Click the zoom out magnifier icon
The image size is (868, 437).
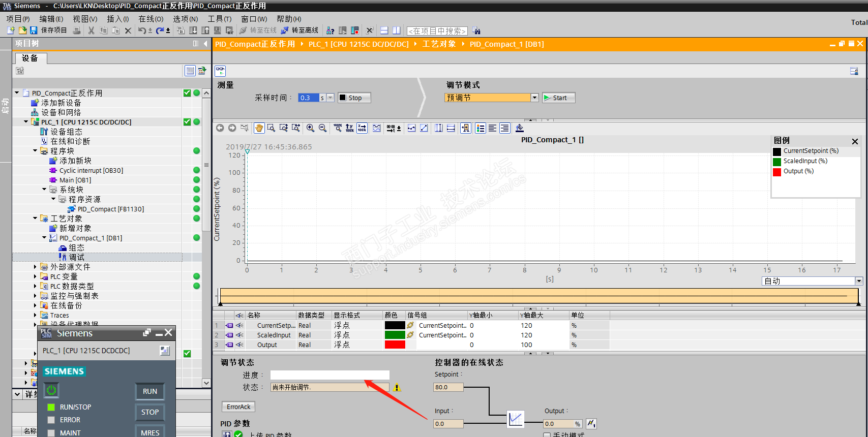point(322,128)
